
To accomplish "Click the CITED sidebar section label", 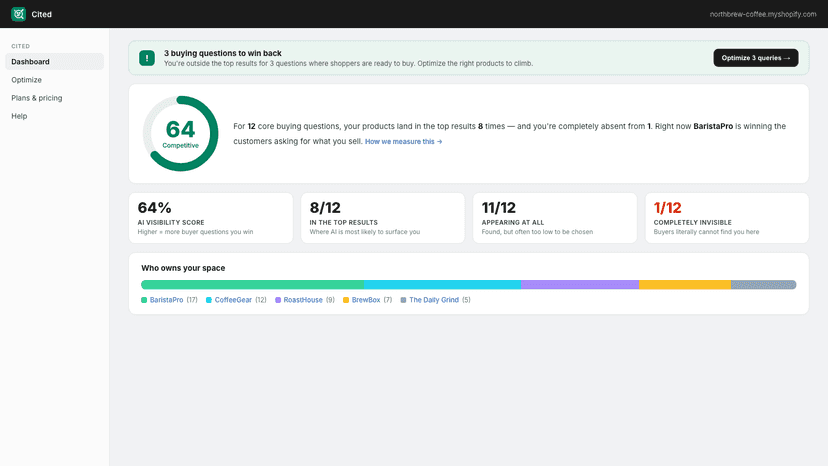I will (21, 46).
